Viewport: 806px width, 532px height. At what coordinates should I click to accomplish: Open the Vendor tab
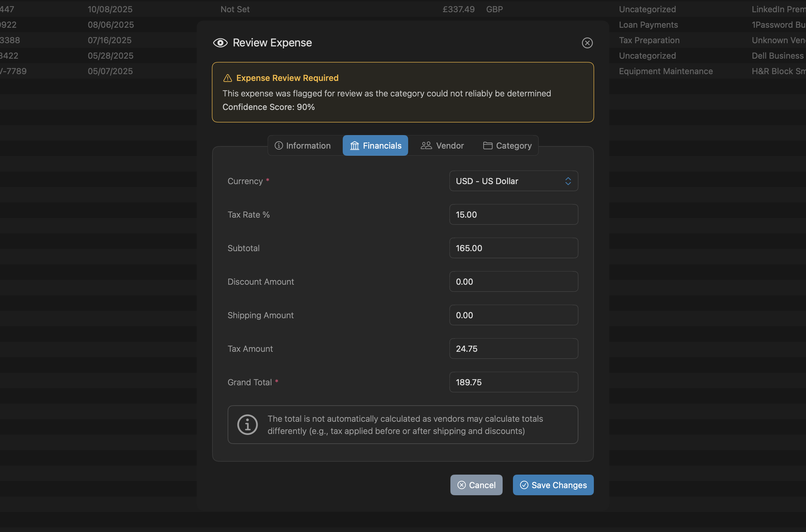tap(443, 145)
